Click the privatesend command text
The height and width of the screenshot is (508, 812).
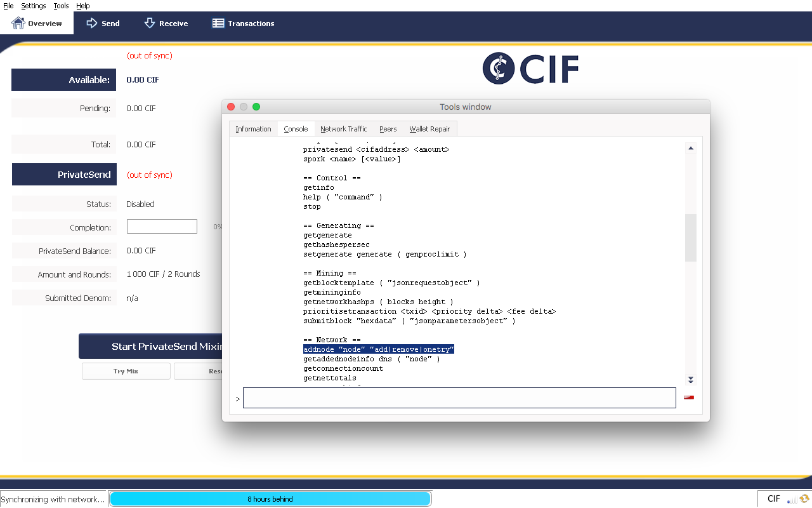click(376, 149)
